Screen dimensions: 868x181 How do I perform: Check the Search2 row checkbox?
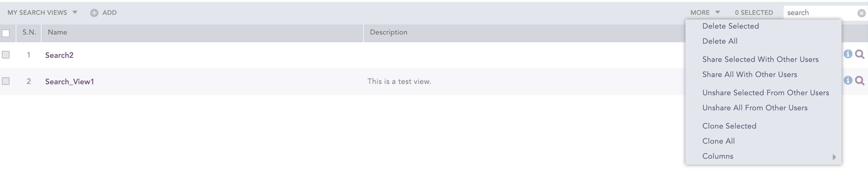point(6,54)
